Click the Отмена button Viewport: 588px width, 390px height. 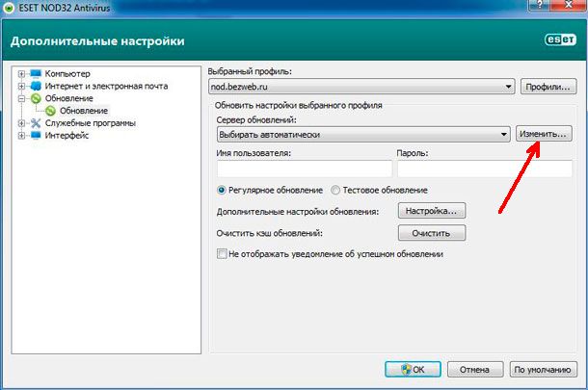pos(475,370)
